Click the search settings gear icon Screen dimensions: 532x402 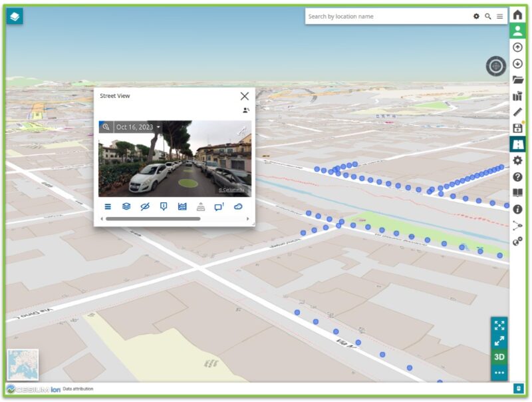coord(476,16)
